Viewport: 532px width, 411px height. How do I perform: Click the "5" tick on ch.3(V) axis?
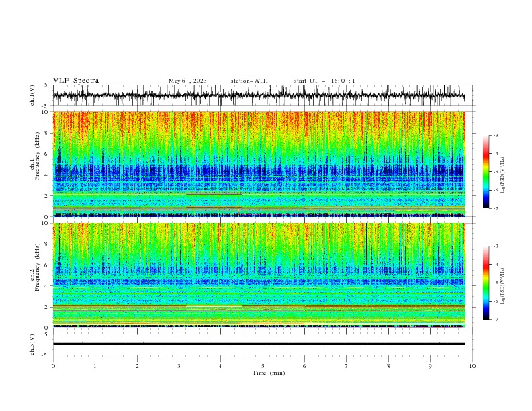pos(46,334)
